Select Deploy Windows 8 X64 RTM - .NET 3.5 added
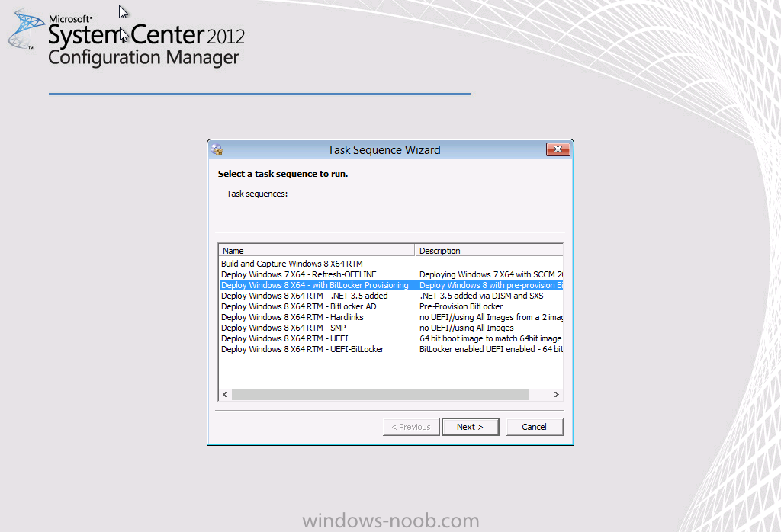The image size is (781, 532). pyautogui.click(x=304, y=296)
